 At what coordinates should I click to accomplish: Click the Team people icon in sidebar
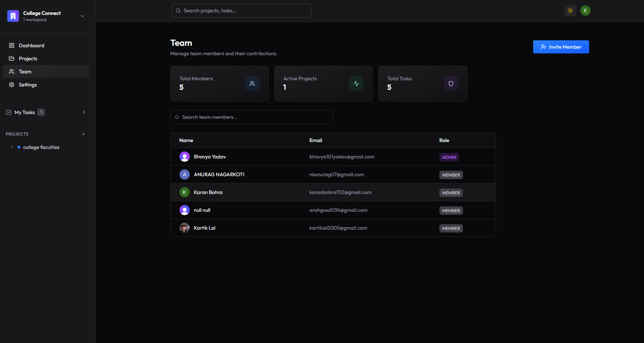point(12,72)
